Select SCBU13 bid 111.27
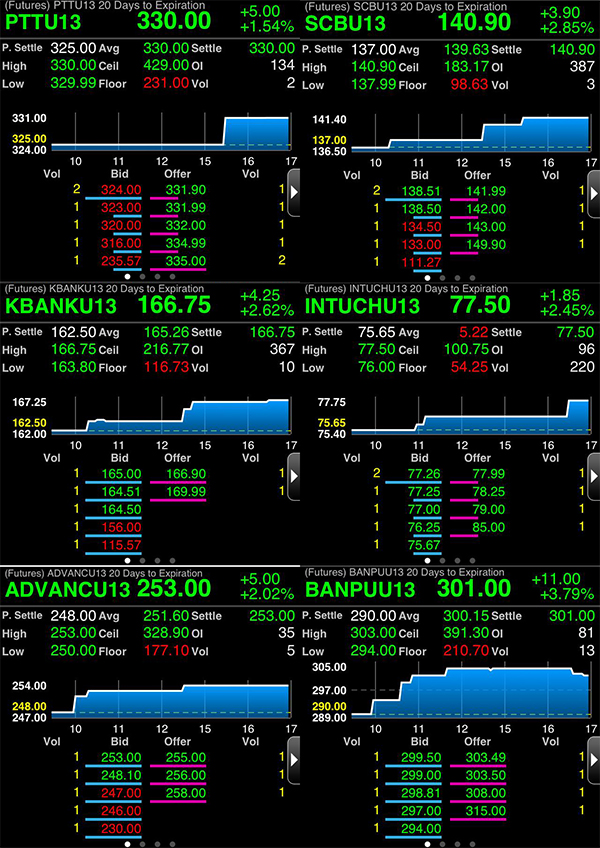Image resolution: width=600 pixels, height=848 pixels. pyautogui.click(x=420, y=262)
